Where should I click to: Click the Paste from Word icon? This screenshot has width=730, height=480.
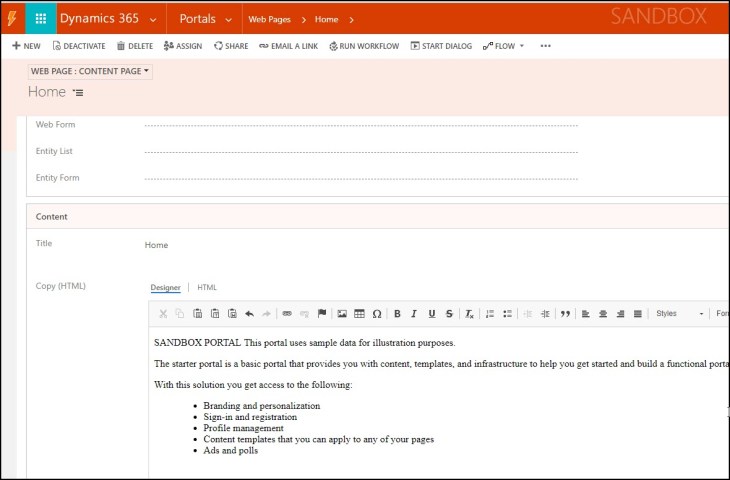click(232, 314)
